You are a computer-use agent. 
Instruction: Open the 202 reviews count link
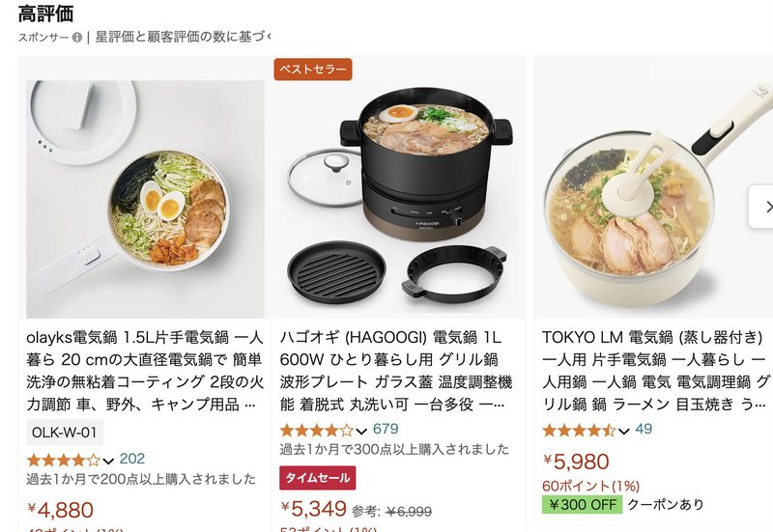pos(131,459)
